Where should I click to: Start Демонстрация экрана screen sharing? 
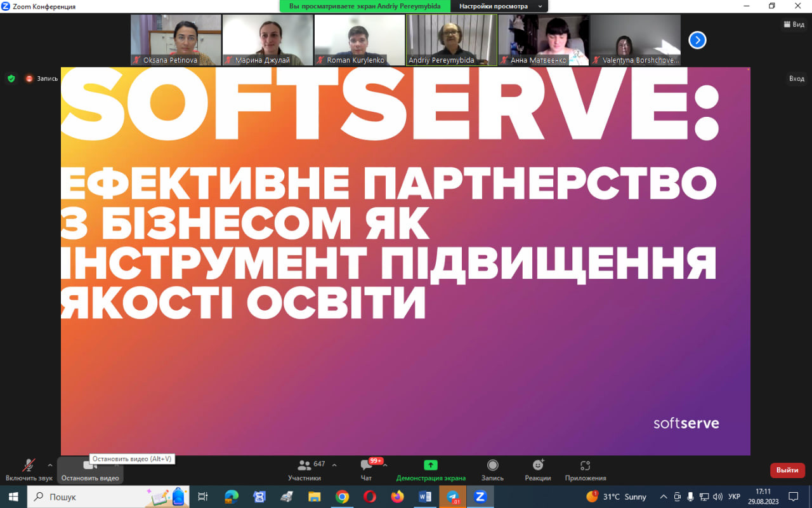coord(431,470)
